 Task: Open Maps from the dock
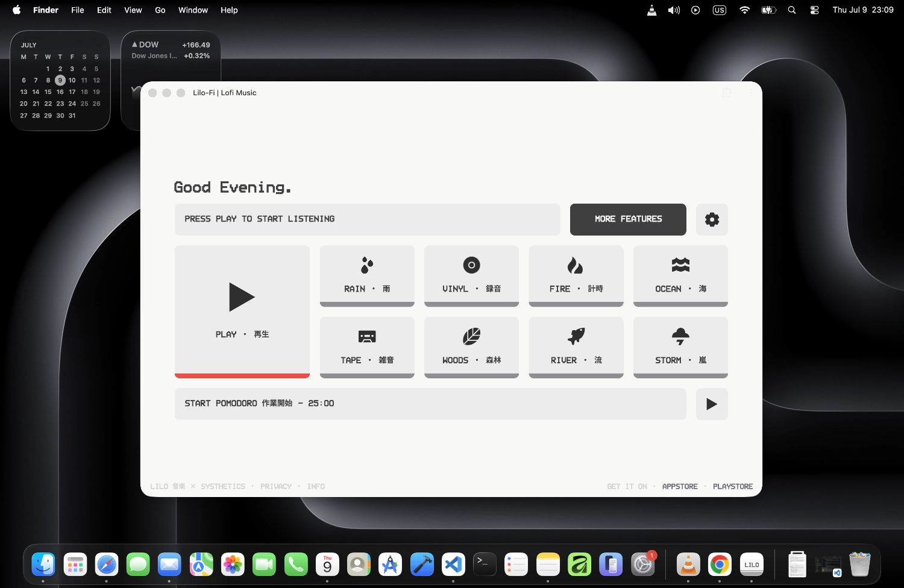click(x=201, y=565)
